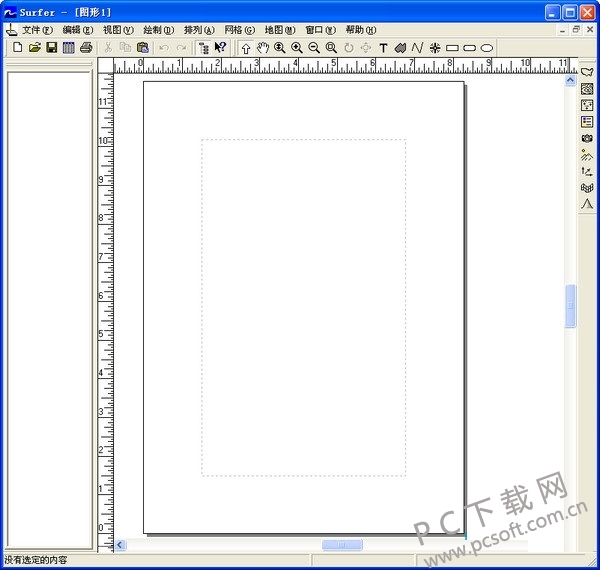Click the Cut scissors icon

pos(108,48)
